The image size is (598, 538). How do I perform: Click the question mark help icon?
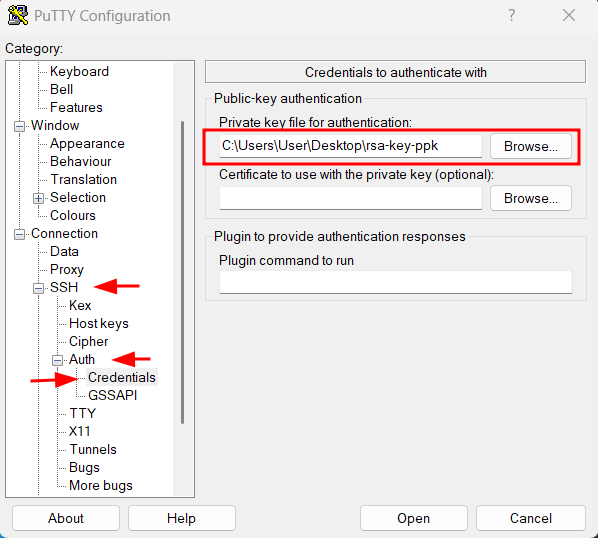click(x=511, y=16)
